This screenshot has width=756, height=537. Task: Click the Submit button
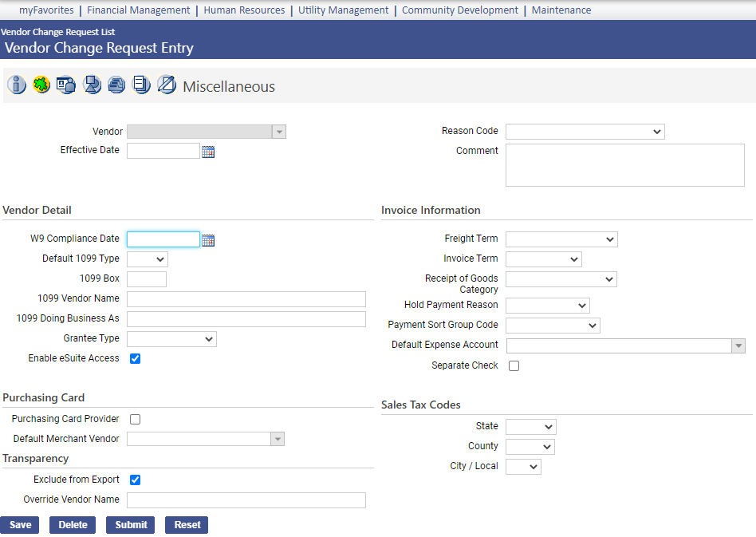[131, 525]
